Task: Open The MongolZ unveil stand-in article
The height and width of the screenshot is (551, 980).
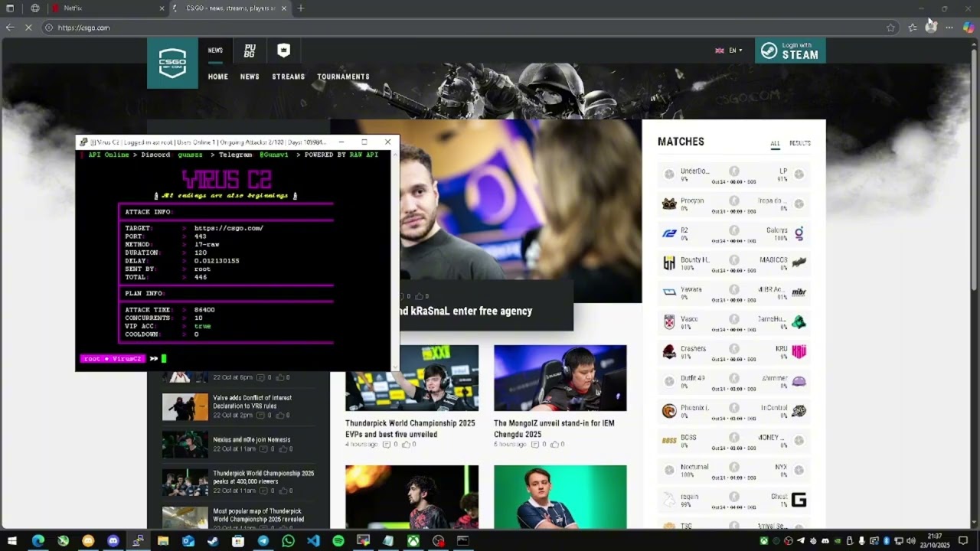Action: (554, 429)
